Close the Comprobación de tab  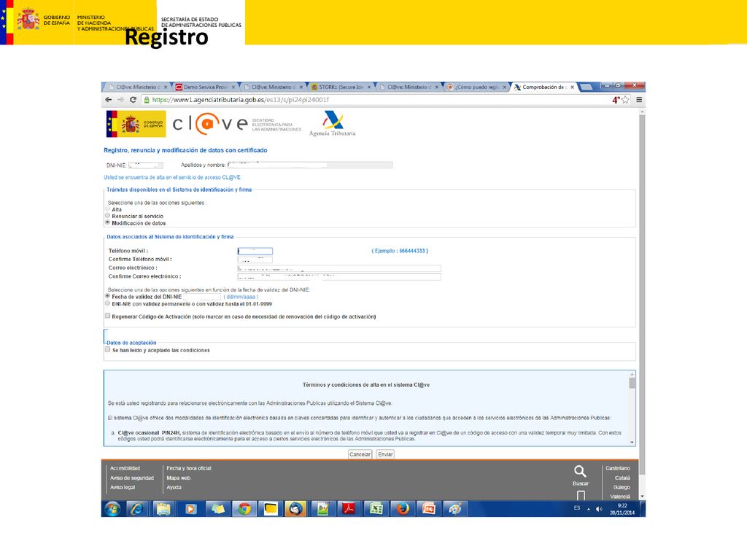coord(572,87)
